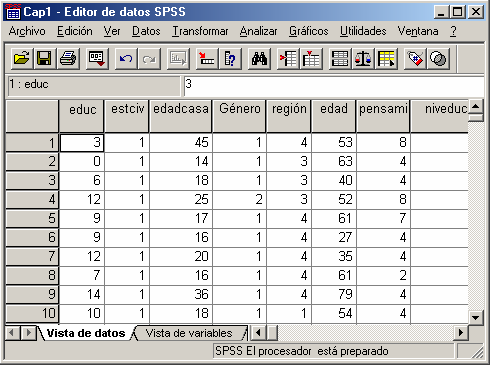Select the Género column header

(x=239, y=116)
